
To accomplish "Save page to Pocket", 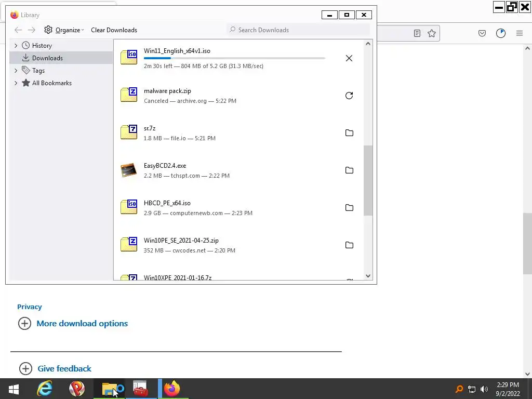I will 482,33.
